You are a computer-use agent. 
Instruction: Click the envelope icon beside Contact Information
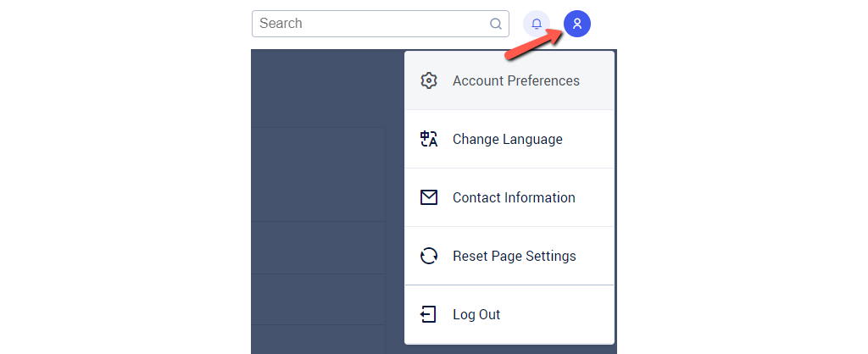tap(429, 197)
